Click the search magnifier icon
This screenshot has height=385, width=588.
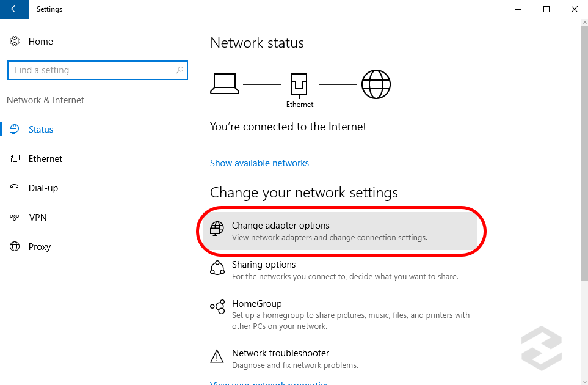180,70
